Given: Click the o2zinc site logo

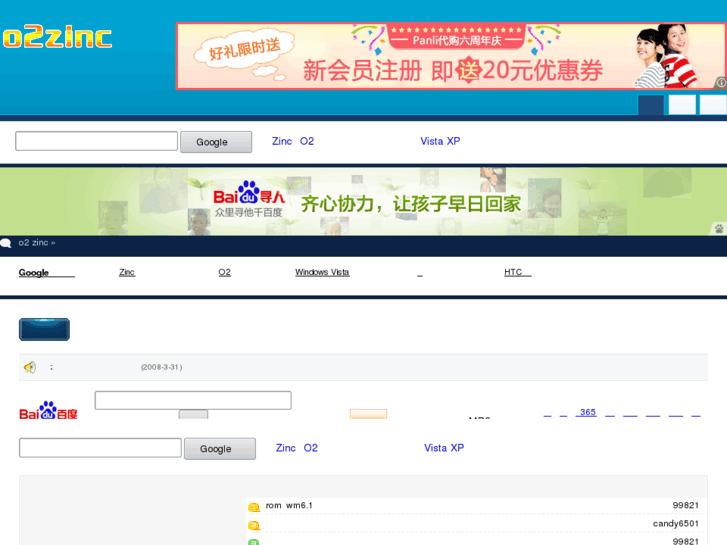Looking at the screenshot, I should [57, 38].
